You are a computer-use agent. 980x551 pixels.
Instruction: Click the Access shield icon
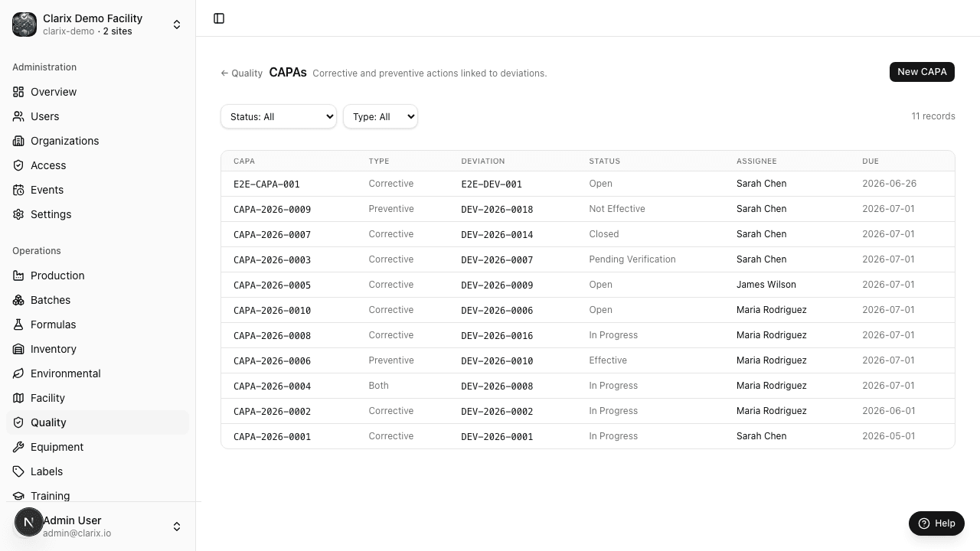18,165
